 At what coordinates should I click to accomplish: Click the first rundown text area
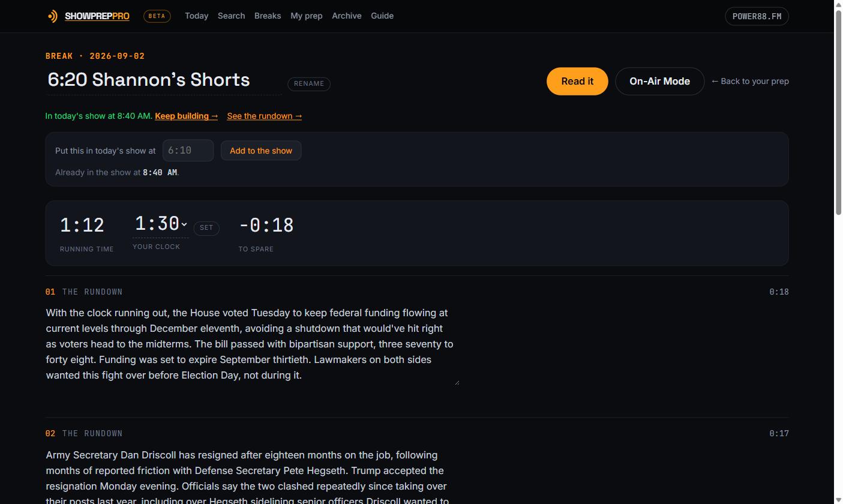(x=252, y=344)
